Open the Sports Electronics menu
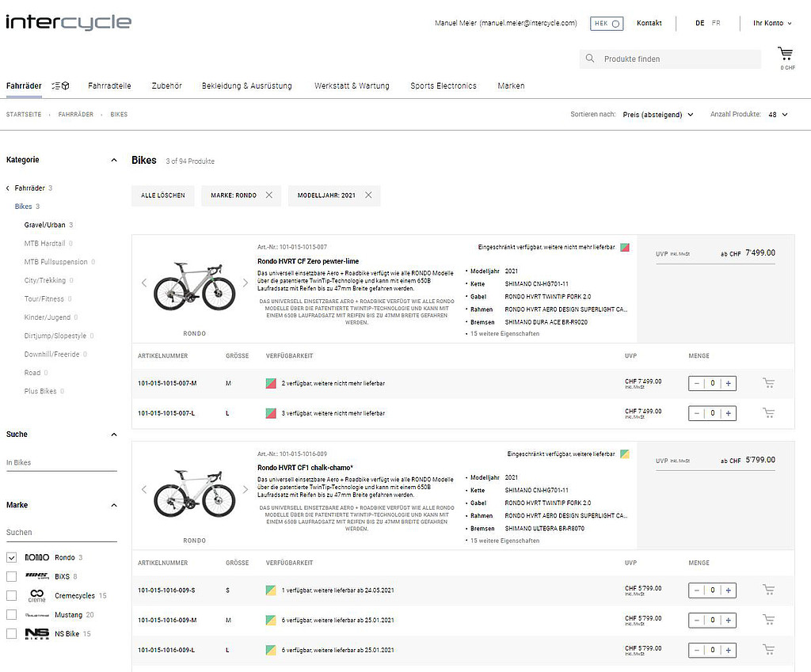811x672 pixels. coord(443,85)
